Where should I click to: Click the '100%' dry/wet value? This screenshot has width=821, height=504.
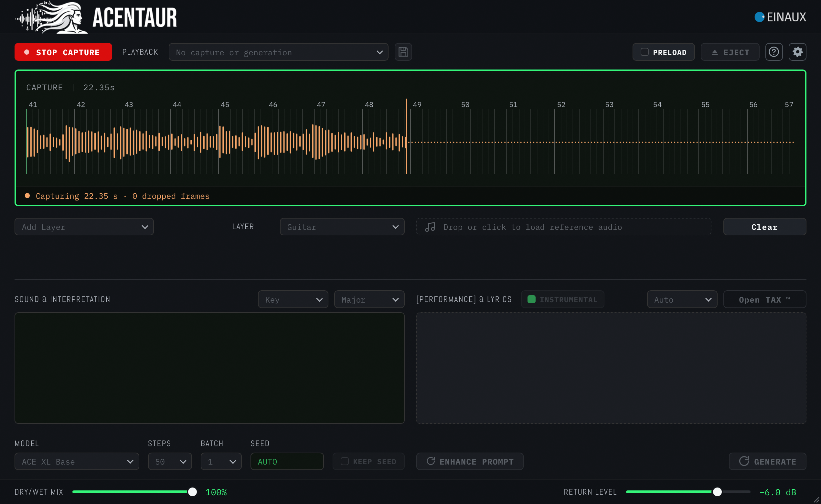click(x=216, y=492)
